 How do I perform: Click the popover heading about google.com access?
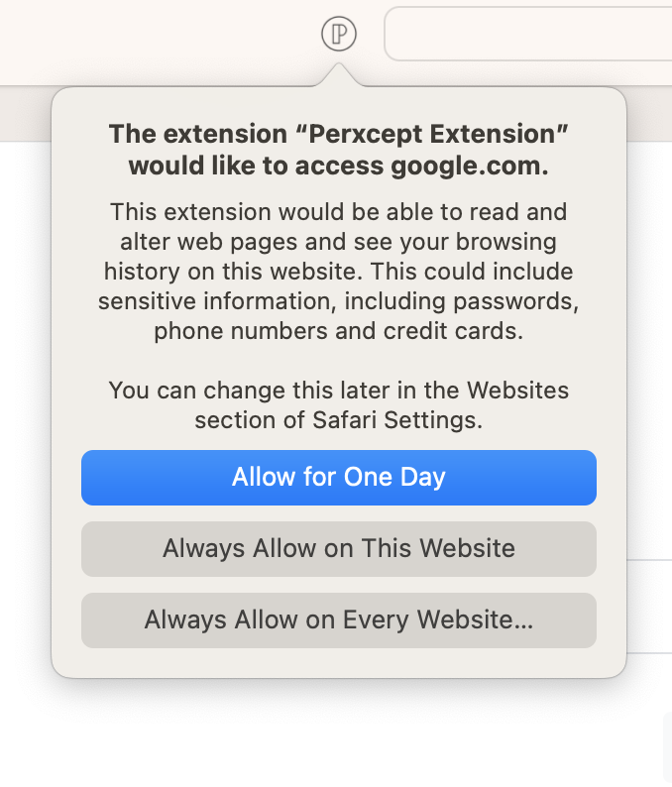(x=339, y=150)
